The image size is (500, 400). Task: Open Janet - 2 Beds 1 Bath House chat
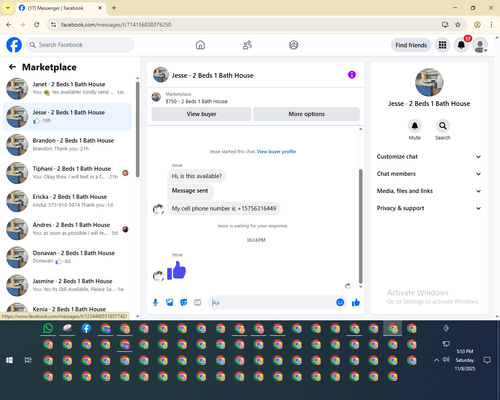click(x=67, y=88)
